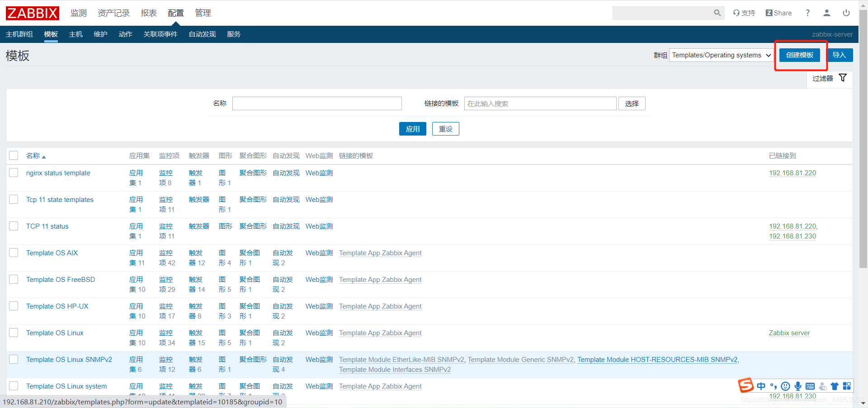Click the vertical page scrollbar
Screen dimensions: 868x408
(863, 139)
